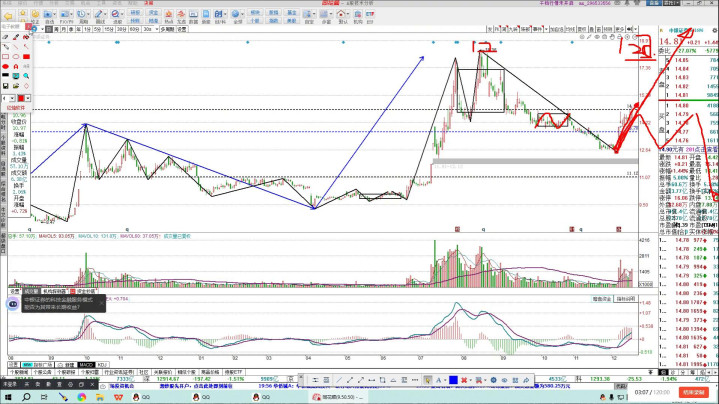This screenshot has height=404, width=719.
Task: Switch to the KDJ indicator tab
Action: [101, 364]
